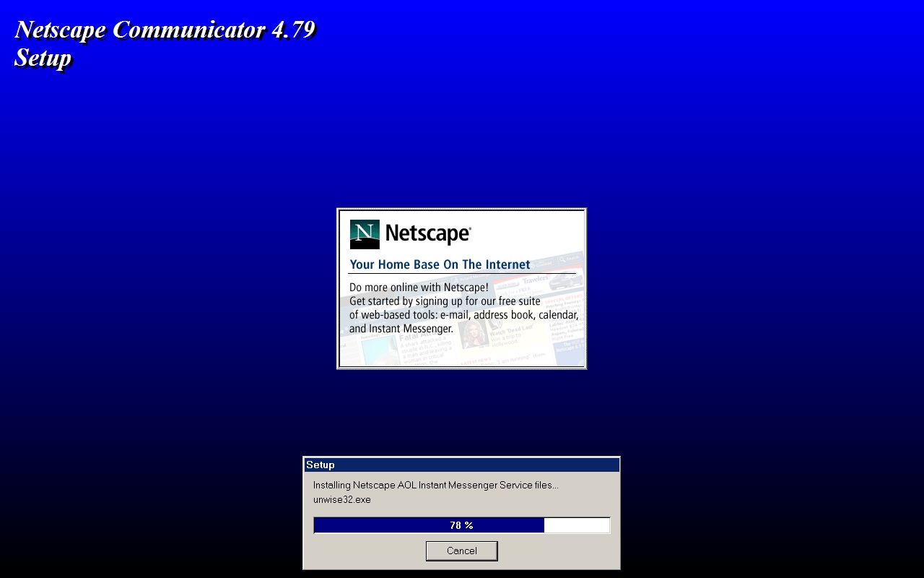Click "Your Home Base On The Internet" heading

440,264
